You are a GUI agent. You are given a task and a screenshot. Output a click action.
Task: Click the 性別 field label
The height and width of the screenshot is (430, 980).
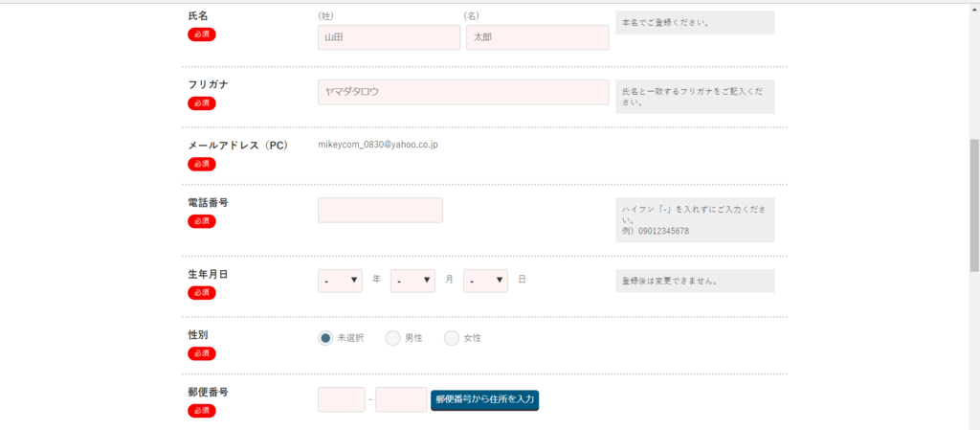coord(198,335)
